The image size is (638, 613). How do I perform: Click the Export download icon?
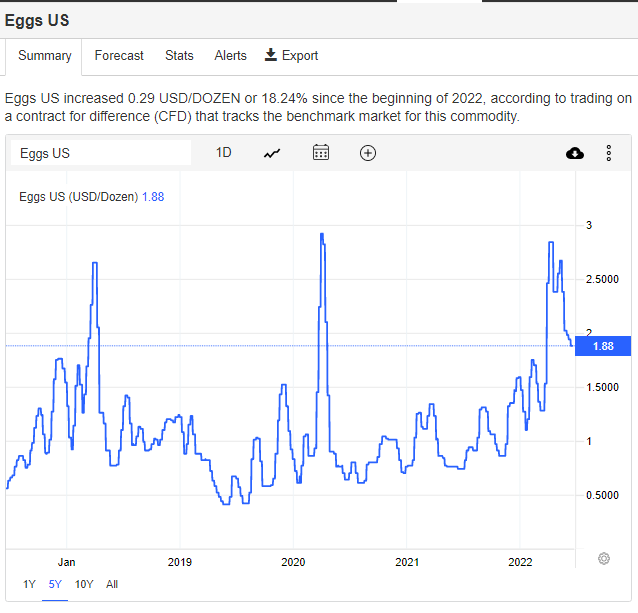[x=270, y=55]
